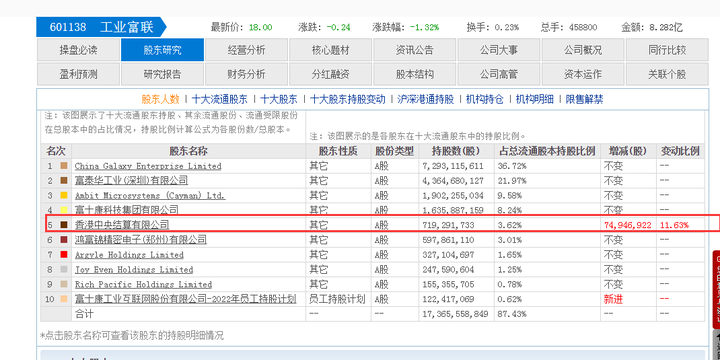
Task: Jump to the 沪深港通持股 section
Action: click(426, 99)
